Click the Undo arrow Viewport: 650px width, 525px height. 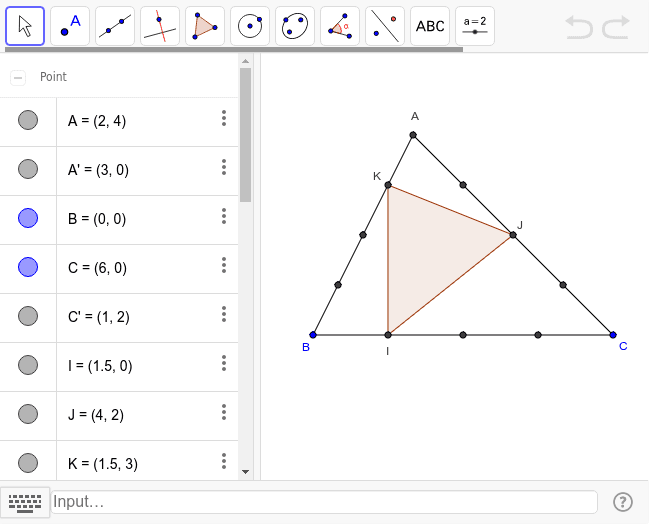pyautogui.click(x=579, y=27)
